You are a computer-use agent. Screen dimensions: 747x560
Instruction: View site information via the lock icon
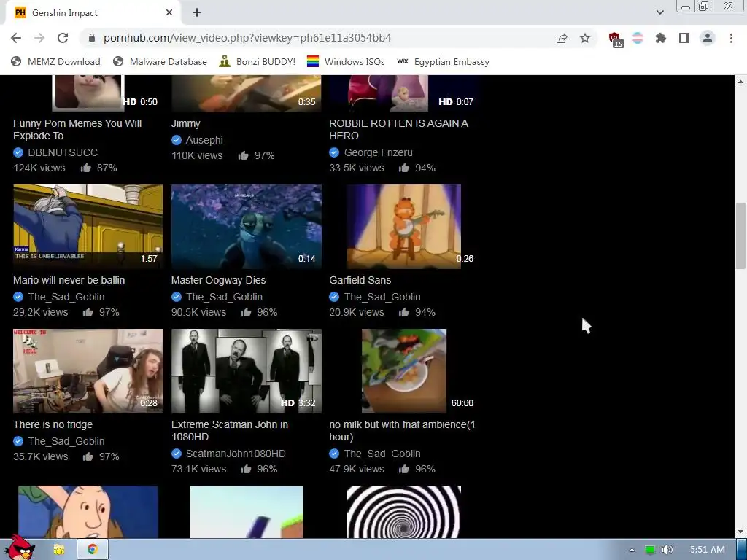pyautogui.click(x=92, y=38)
